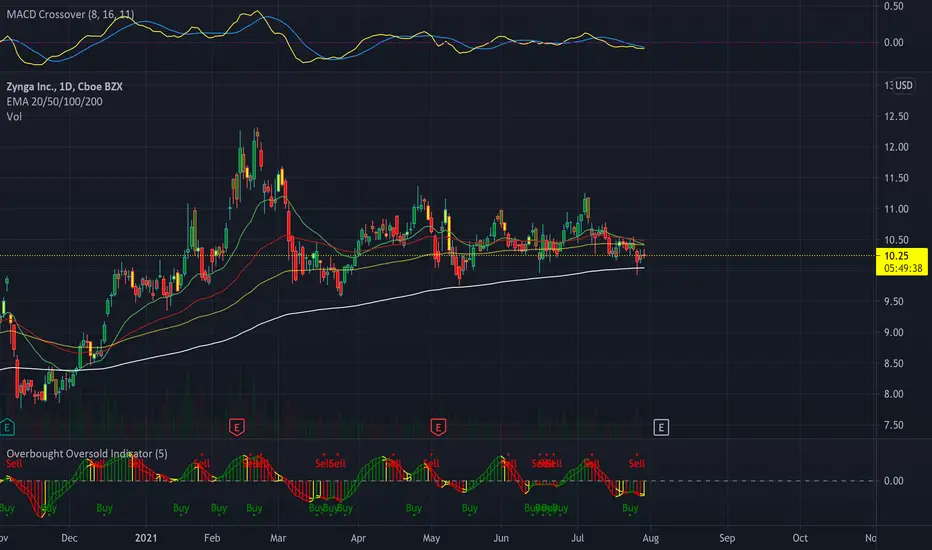This screenshot has width=932, height=550.
Task: Click the Buy signal between May and June
Action: tap(470, 508)
